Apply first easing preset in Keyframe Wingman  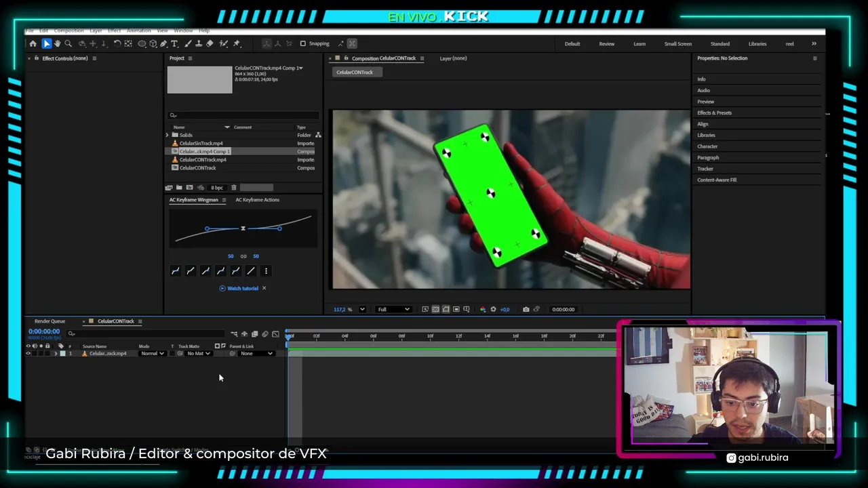click(176, 271)
